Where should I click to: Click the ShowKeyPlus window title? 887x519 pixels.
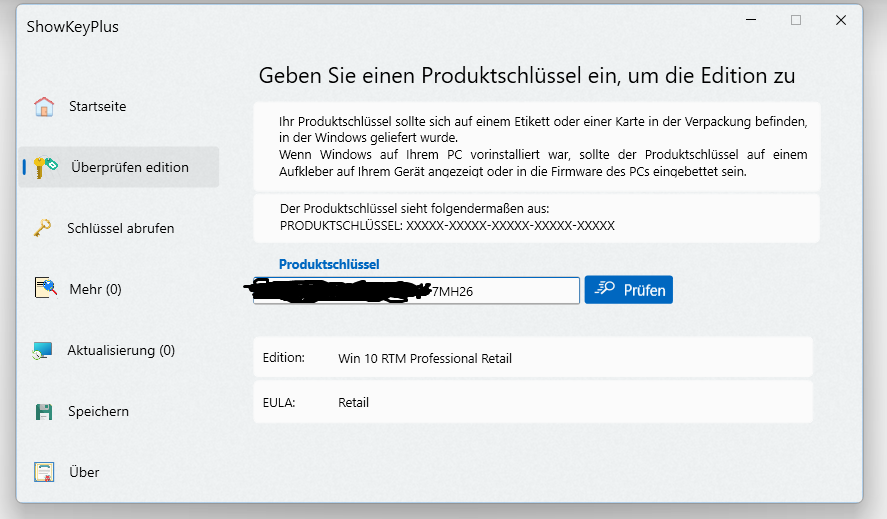point(72,27)
